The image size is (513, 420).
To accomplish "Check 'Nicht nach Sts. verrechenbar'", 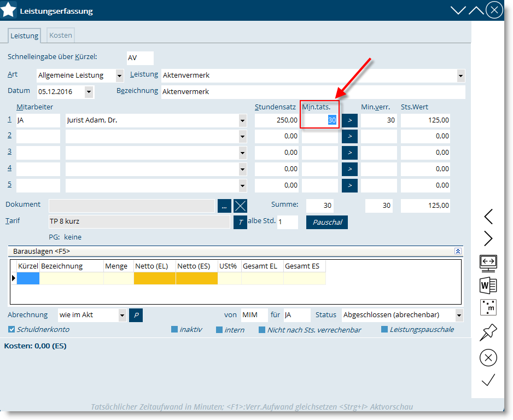I will (x=262, y=330).
